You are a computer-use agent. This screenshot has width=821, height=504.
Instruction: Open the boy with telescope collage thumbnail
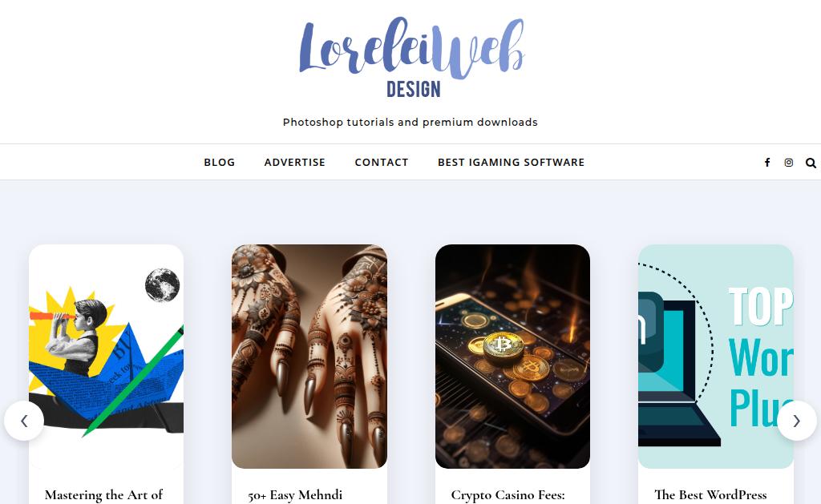point(107,357)
